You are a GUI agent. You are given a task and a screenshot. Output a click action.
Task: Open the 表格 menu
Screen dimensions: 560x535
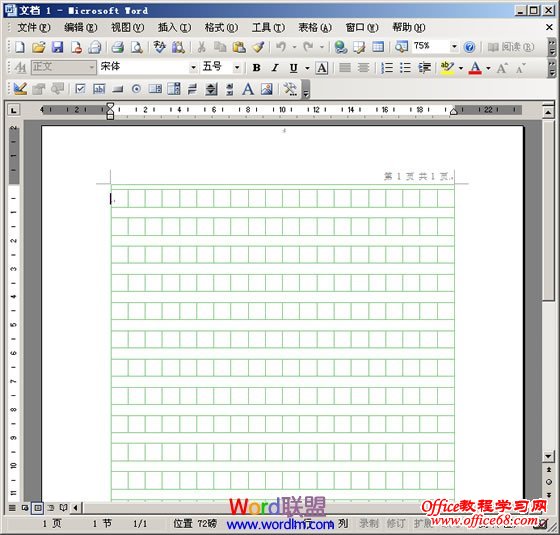[315, 28]
